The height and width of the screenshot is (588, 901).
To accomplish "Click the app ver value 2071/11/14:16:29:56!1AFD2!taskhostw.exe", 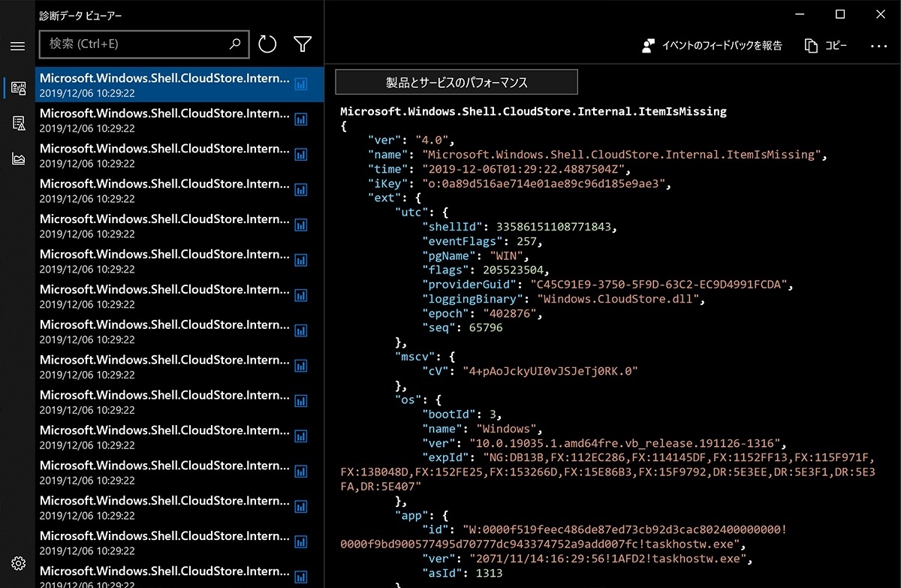I will point(607,559).
